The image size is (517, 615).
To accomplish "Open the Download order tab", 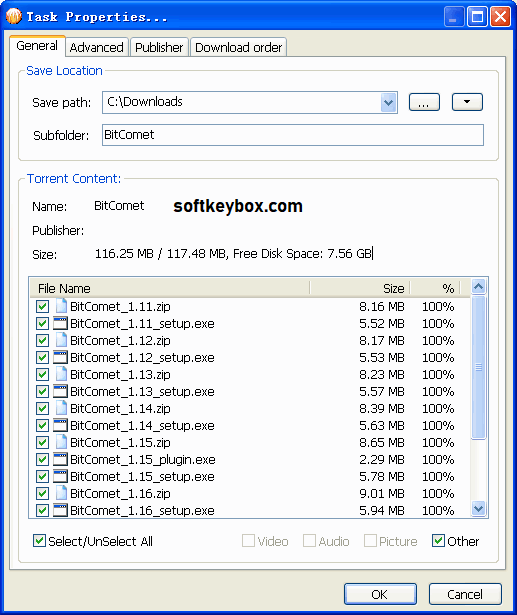I will tap(238, 47).
